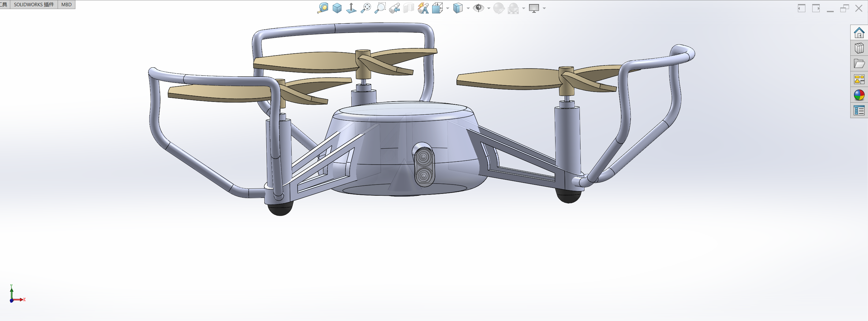Click the Hide/Show Items eye icon

(478, 8)
